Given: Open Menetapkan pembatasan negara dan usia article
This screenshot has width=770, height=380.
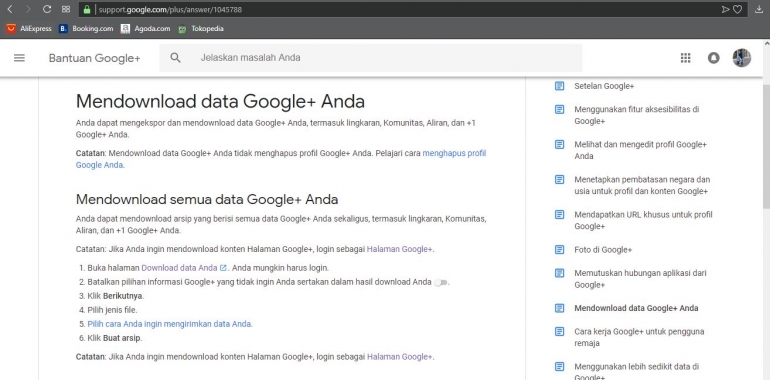Looking at the screenshot, I should [642, 186].
